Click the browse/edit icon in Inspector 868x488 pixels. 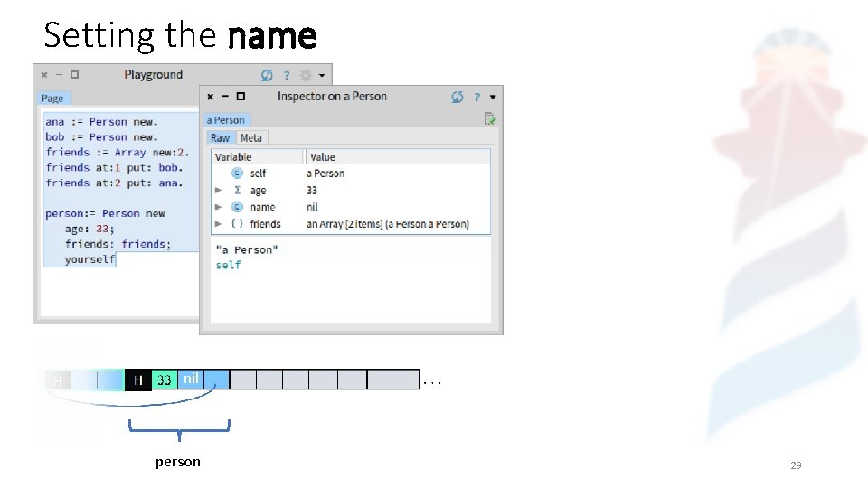pos(490,119)
